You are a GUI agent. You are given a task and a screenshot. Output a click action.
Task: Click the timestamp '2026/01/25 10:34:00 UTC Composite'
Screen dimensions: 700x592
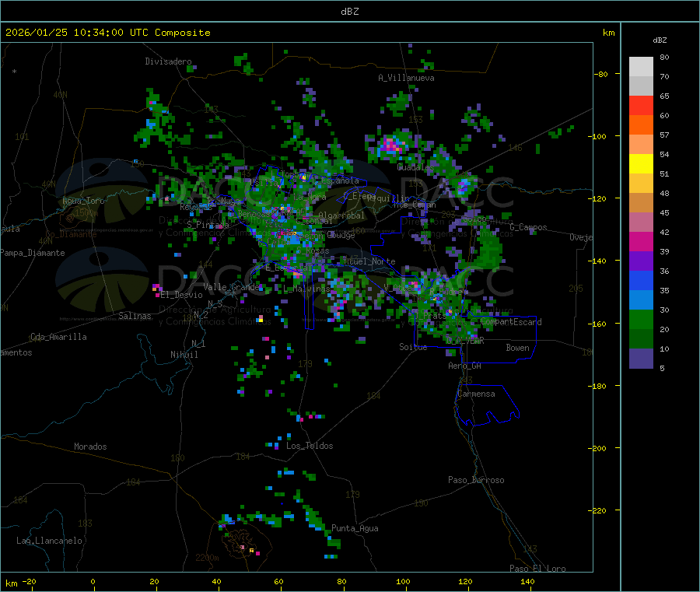(107, 33)
